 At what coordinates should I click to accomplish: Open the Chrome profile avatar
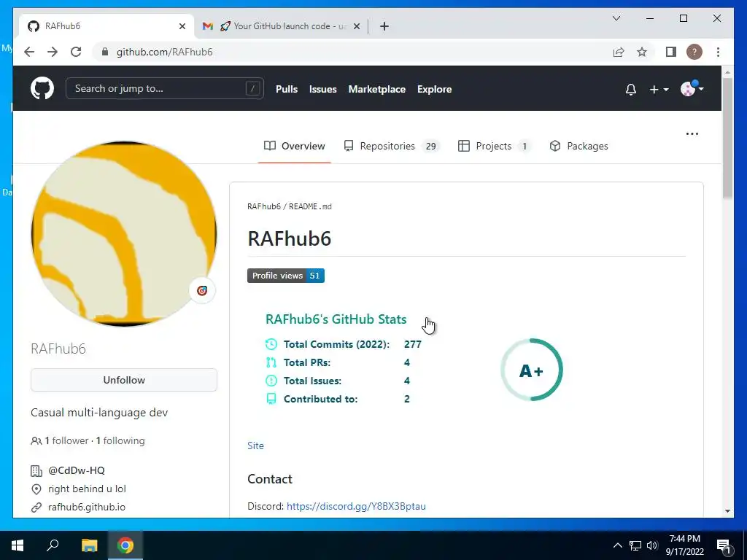694,52
